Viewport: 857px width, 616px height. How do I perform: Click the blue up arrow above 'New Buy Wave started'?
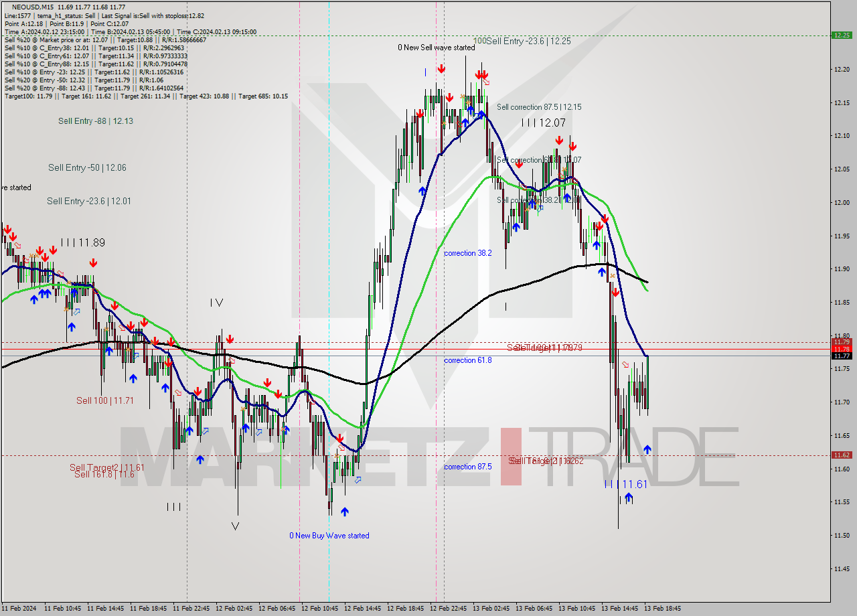pos(344,512)
